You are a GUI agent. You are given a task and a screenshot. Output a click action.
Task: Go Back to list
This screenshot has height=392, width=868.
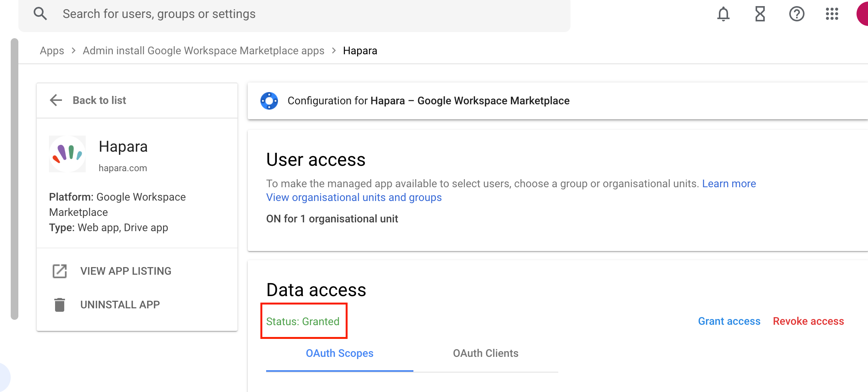coord(99,100)
